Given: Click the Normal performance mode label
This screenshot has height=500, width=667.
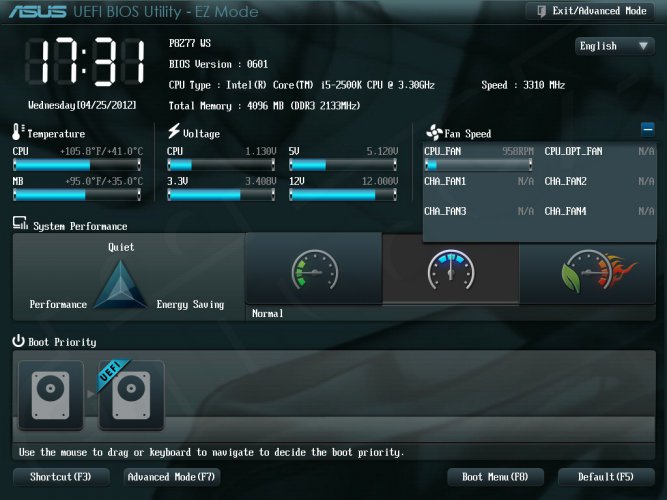Looking at the screenshot, I should (x=268, y=314).
